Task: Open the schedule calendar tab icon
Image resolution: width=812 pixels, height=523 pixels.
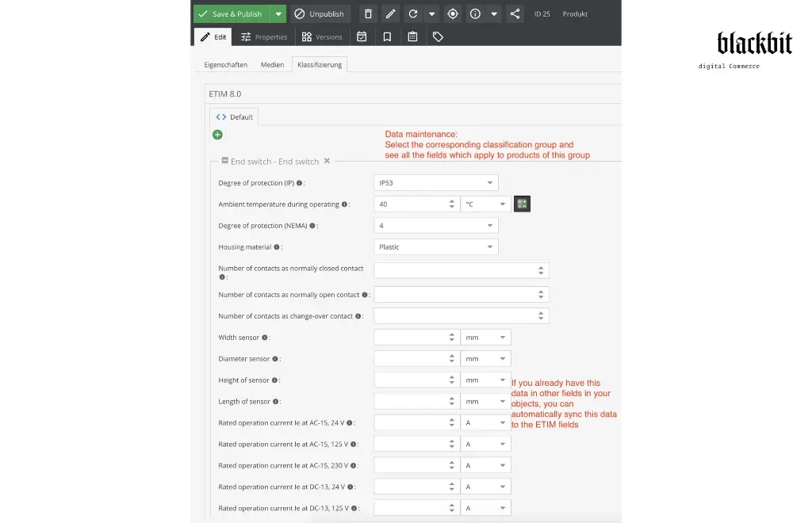Action: 362,36
